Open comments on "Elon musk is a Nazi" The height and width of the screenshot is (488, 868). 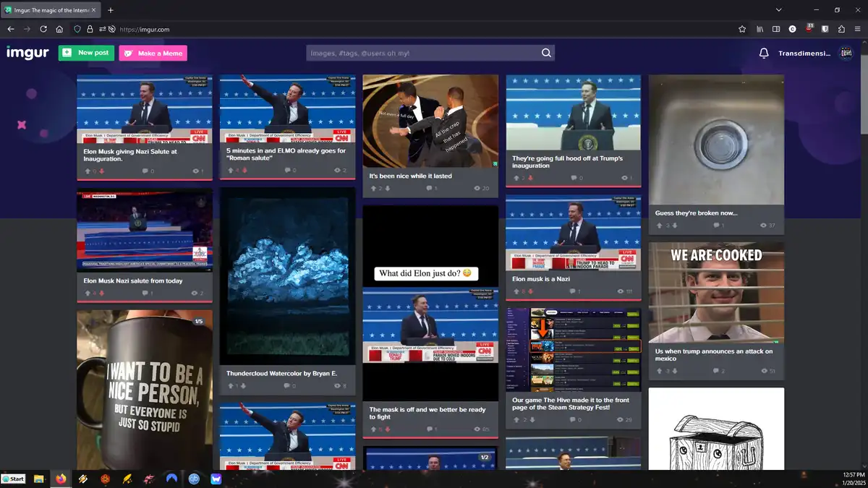pyautogui.click(x=574, y=291)
